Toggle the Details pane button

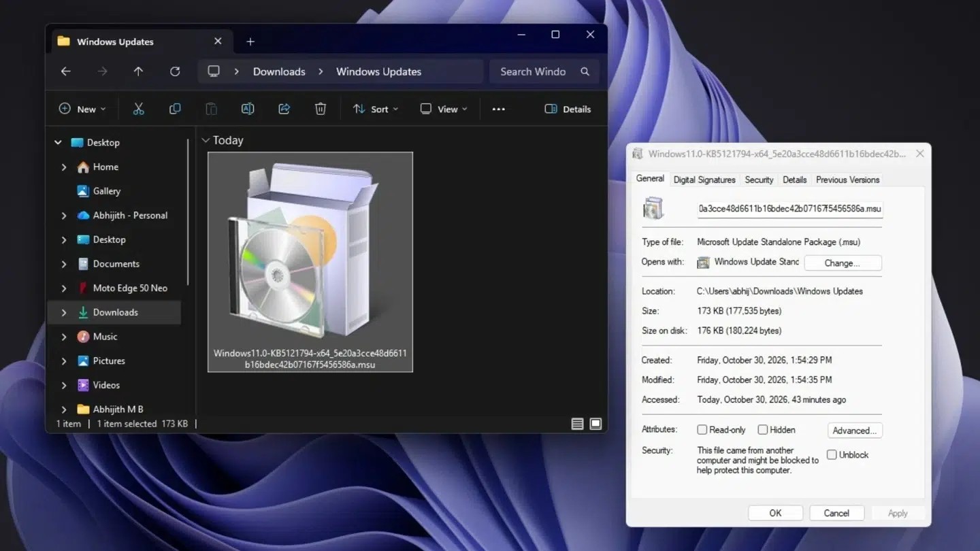(x=568, y=109)
